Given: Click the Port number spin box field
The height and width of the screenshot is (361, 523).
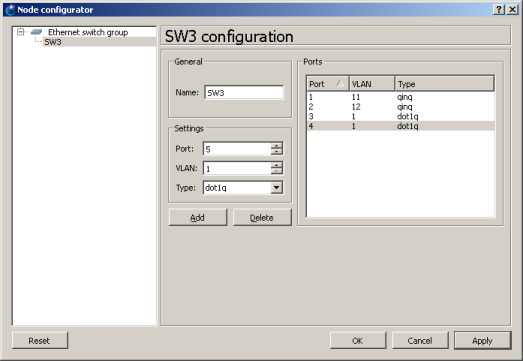Looking at the screenshot, I should pyautogui.click(x=237, y=149).
